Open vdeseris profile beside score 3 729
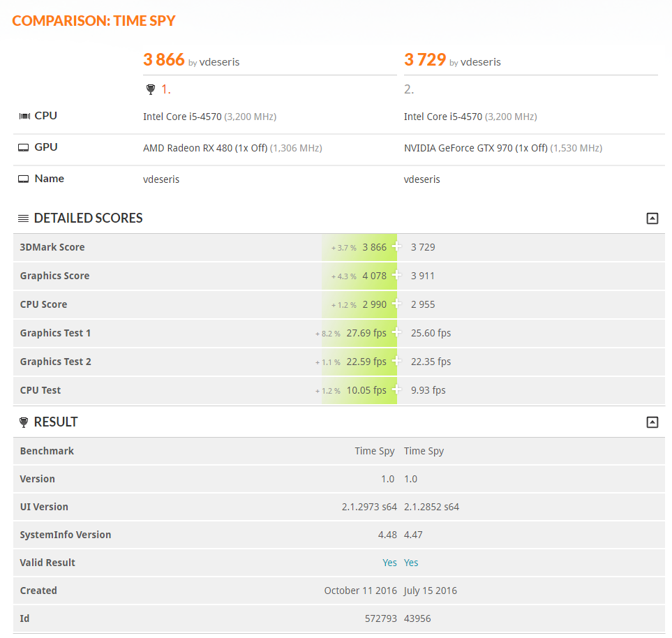The width and height of the screenshot is (672, 638). tap(480, 62)
